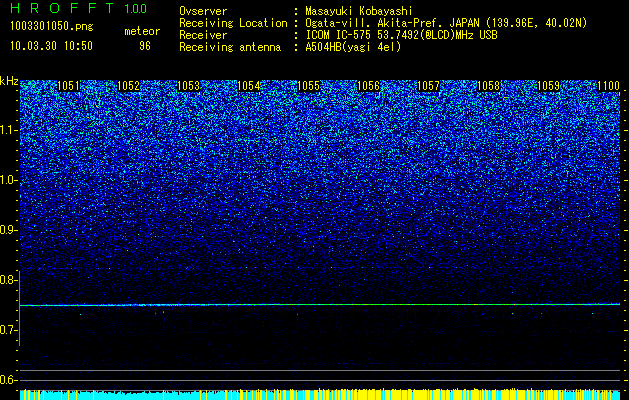Select the Ogata-vill. Akita-Pref. JAPAN location text
This screenshot has width=629, height=400.
click(x=448, y=23)
